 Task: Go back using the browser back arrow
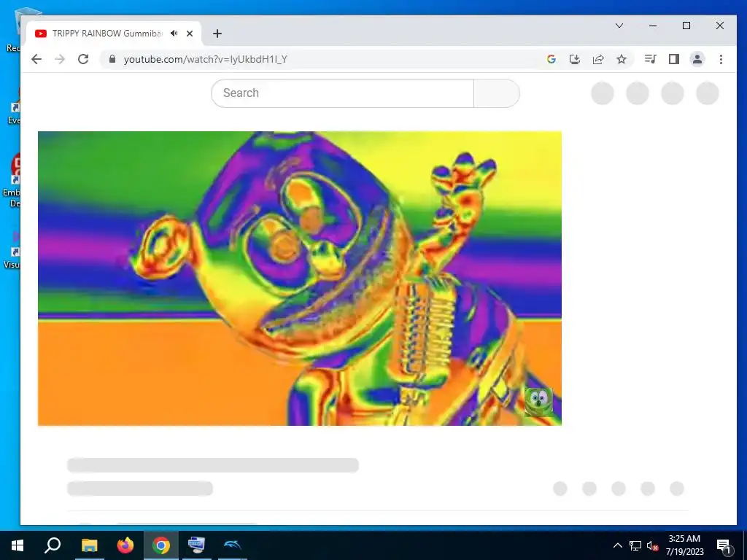pos(36,59)
